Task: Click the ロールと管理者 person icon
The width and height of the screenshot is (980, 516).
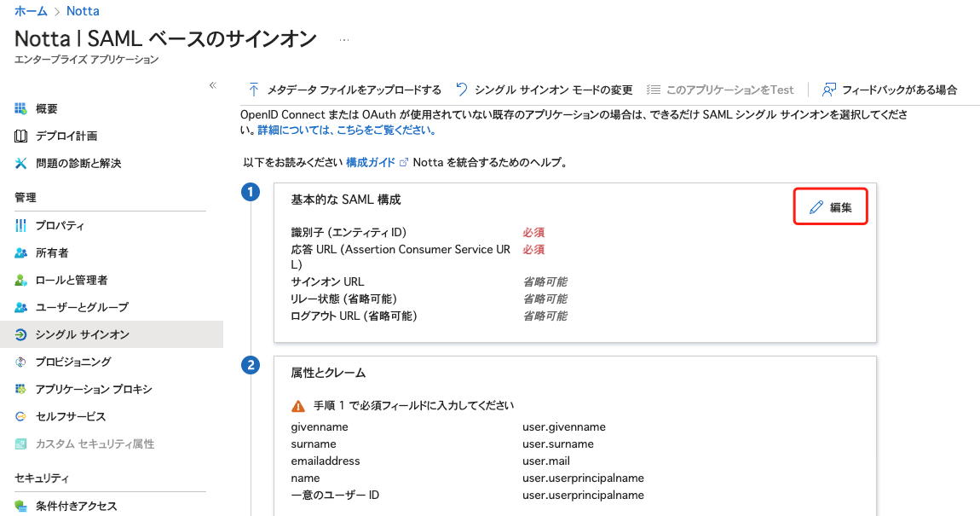Action: click(x=20, y=281)
